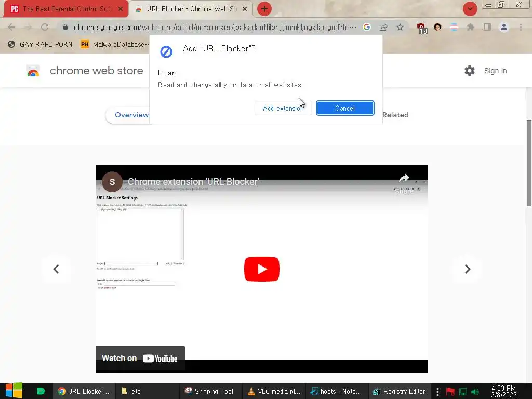Screen dimensions: 532x399
Task: Cancel the URL Blocker install dialog
Action: point(345,108)
